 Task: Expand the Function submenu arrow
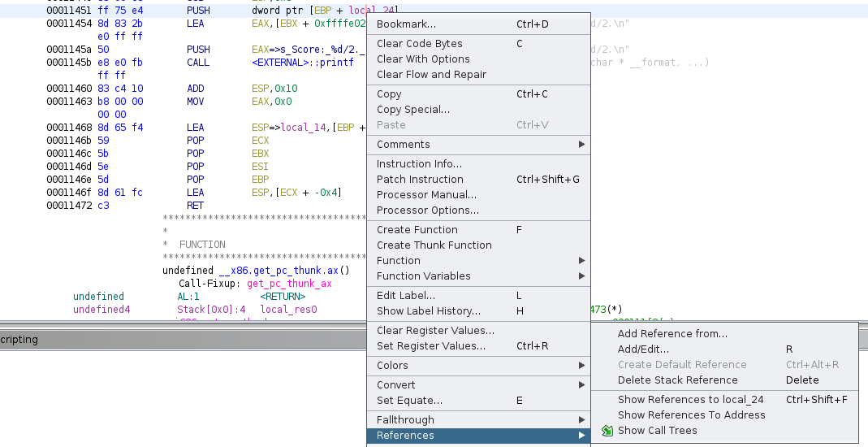click(x=581, y=261)
